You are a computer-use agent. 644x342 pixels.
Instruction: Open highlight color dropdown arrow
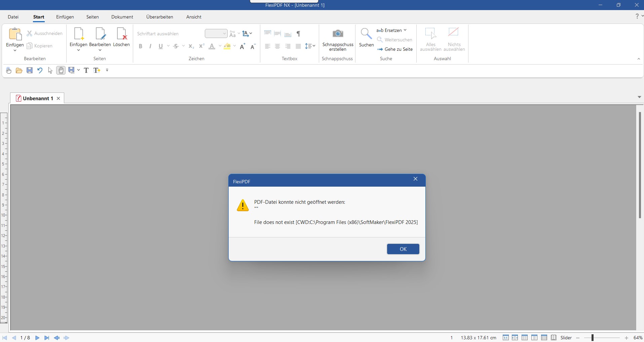(x=235, y=46)
